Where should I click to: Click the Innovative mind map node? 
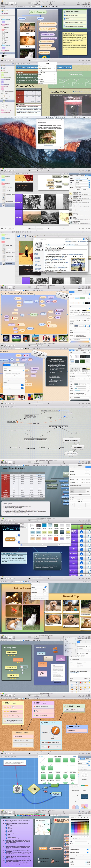10,539
